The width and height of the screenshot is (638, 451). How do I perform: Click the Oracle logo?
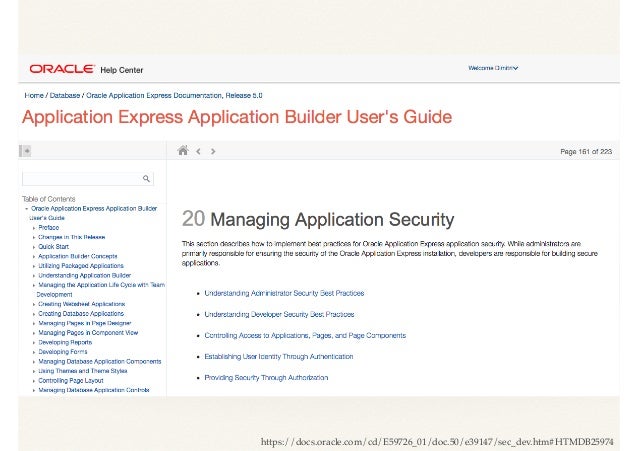tap(61, 69)
